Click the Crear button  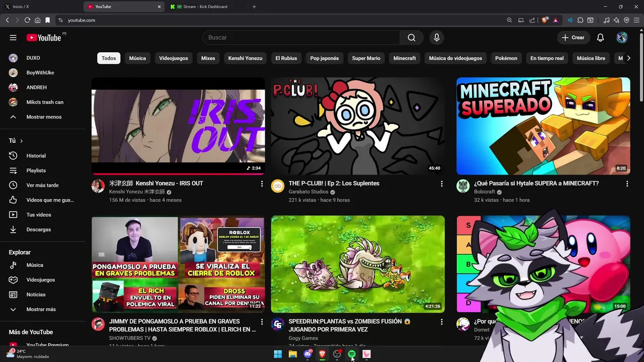(x=573, y=38)
